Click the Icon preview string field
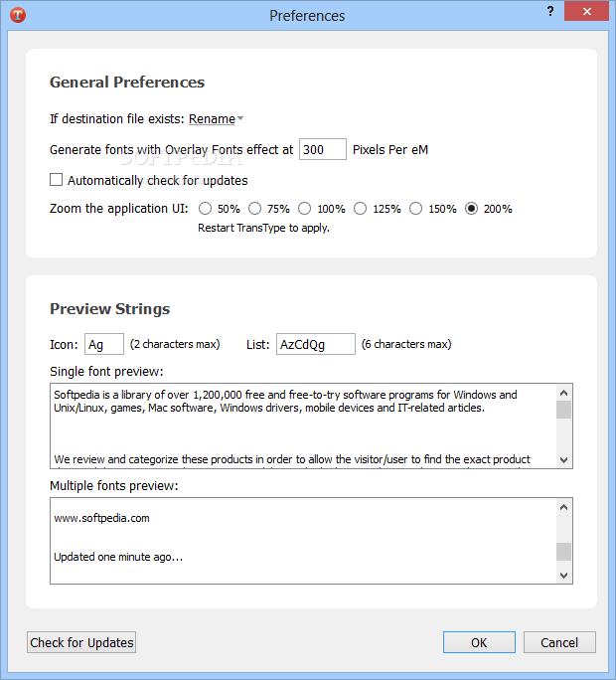616x680 pixels. tap(104, 344)
